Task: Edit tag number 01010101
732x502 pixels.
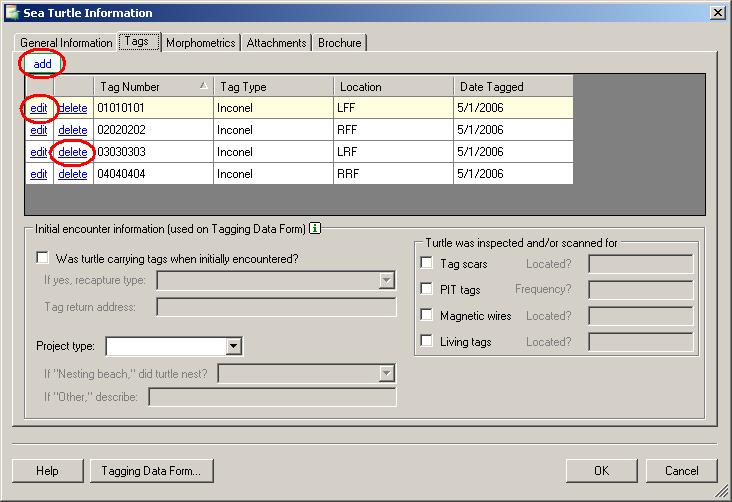Action: coord(38,108)
